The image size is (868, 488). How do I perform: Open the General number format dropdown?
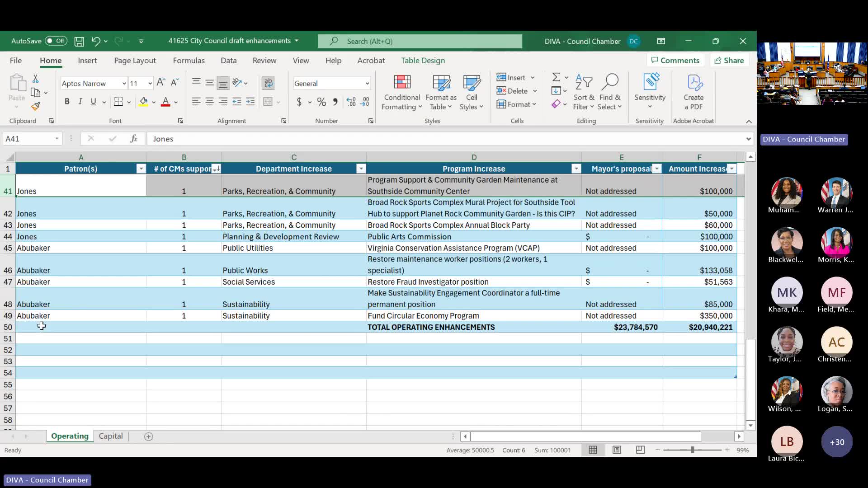click(367, 84)
